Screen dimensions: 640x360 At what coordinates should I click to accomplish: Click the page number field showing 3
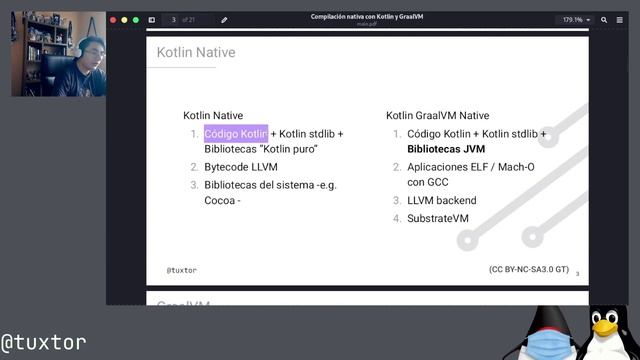(x=173, y=20)
